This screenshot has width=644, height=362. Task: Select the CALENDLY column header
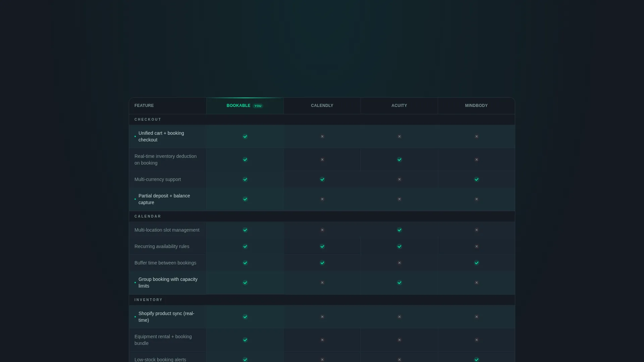click(x=322, y=106)
